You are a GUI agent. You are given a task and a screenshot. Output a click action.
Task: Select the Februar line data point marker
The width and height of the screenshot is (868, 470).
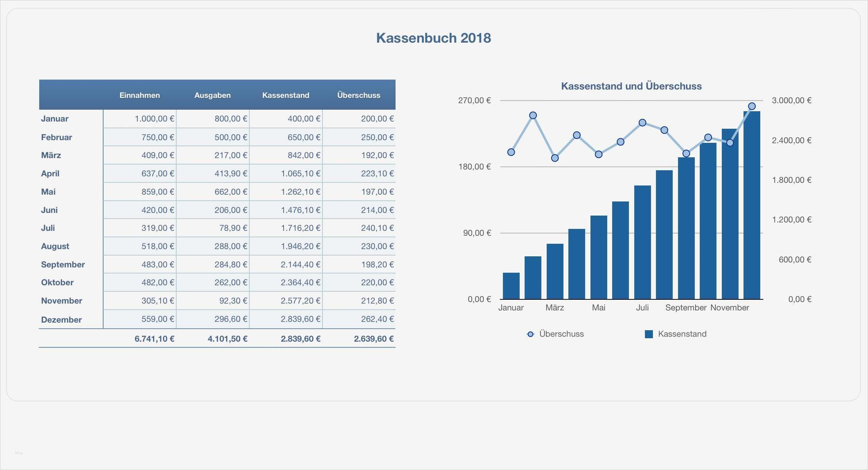coord(533,115)
